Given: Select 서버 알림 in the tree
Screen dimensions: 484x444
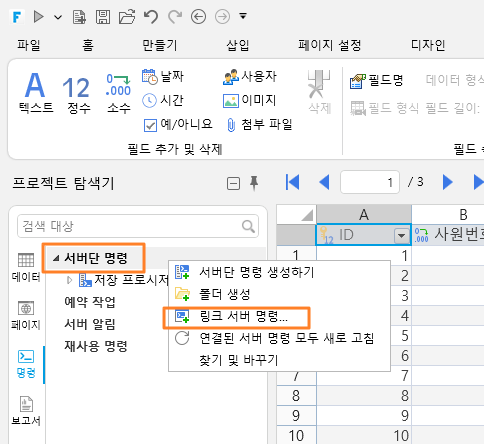Looking at the screenshot, I should [90, 324].
